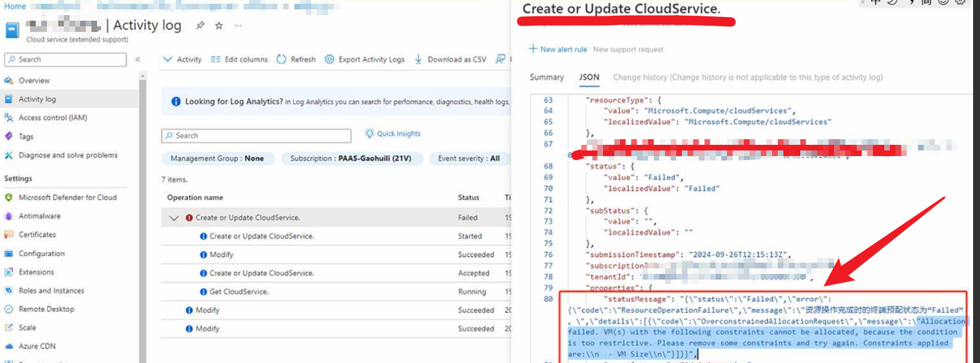Open Export Activity Logs
This screenshot has height=363, width=980.
click(x=364, y=60)
